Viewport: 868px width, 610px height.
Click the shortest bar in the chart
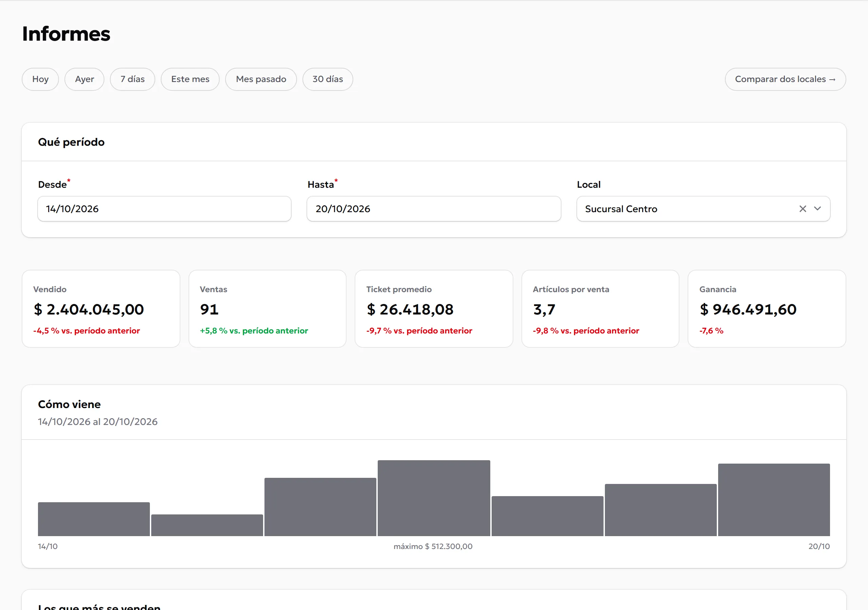[x=207, y=525]
